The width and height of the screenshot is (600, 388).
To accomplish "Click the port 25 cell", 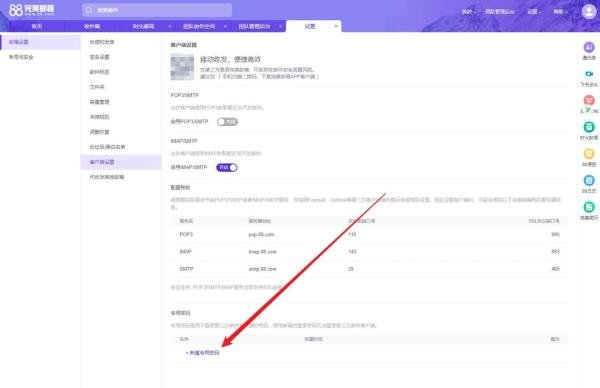I will (351, 269).
